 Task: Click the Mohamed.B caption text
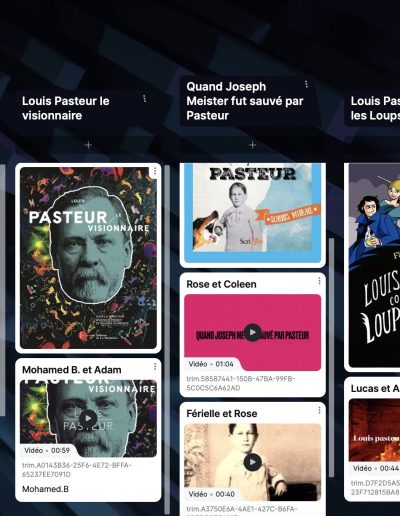(45, 489)
